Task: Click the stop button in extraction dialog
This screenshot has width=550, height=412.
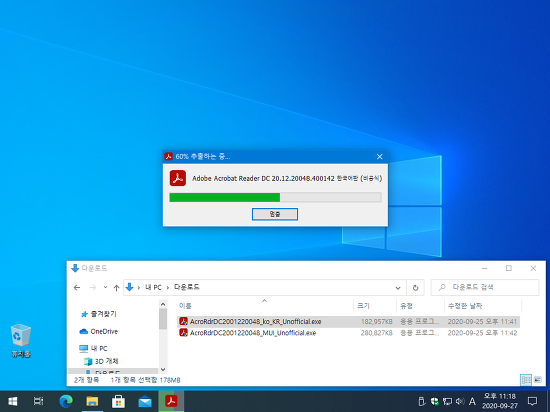Action: point(275,214)
